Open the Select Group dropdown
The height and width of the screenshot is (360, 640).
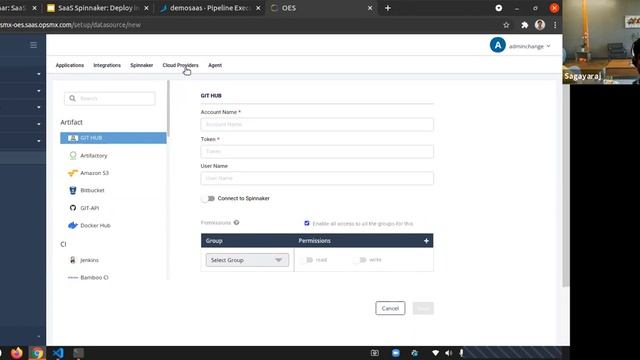click(247, 260)
